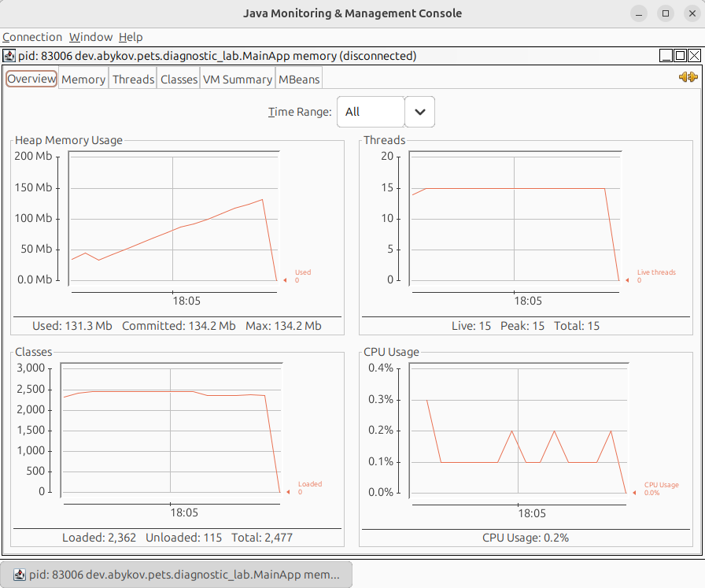The width and height of the screenshot is (705, 588).
Task: Click the pid 83006 taskbar button at bottom
Action: coord(176,575)
